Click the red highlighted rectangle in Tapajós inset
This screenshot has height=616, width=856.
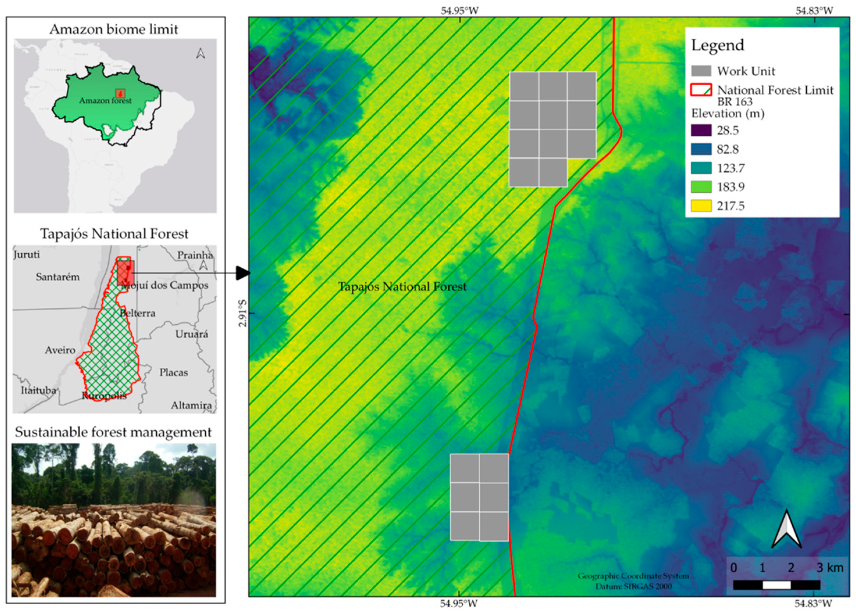pyautogui.click(x=125, y=272)
